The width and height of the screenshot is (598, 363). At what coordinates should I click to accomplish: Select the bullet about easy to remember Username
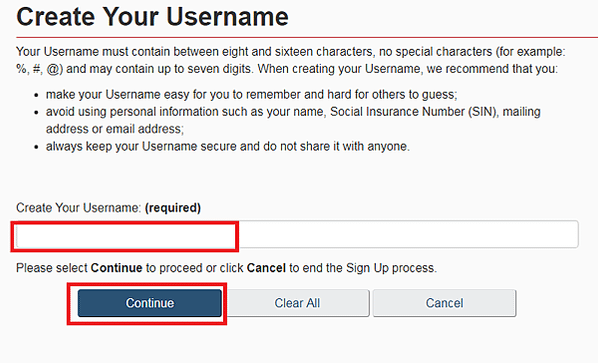click(252, 95)
